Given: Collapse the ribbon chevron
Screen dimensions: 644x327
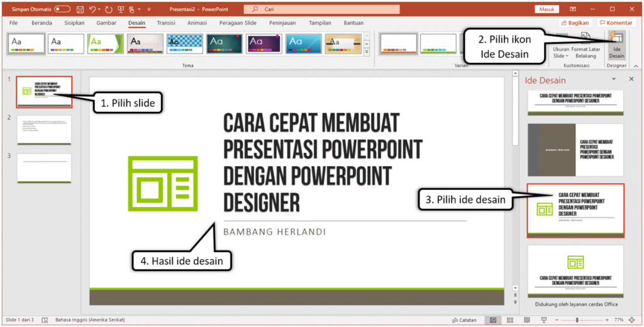Looking at the screenshot, I should [636, 66].
